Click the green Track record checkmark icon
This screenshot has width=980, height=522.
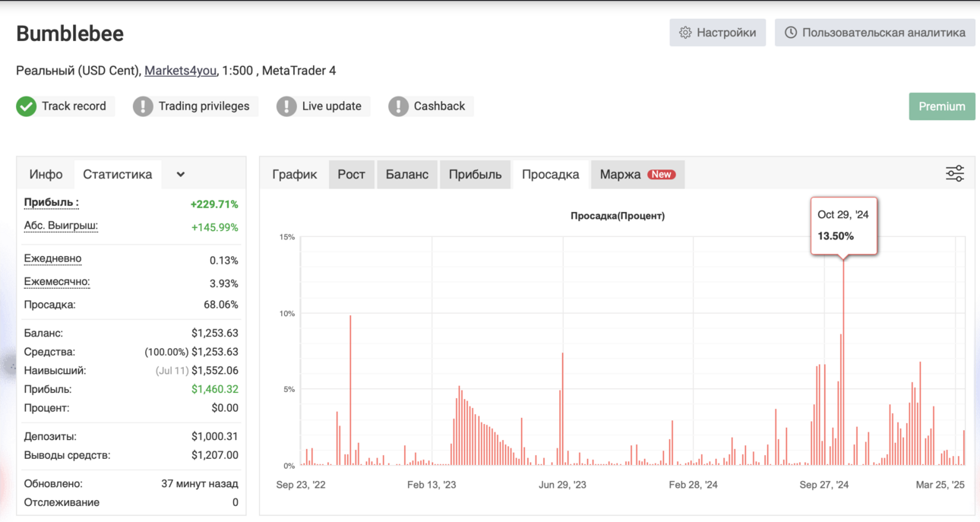tap(27, 106)
